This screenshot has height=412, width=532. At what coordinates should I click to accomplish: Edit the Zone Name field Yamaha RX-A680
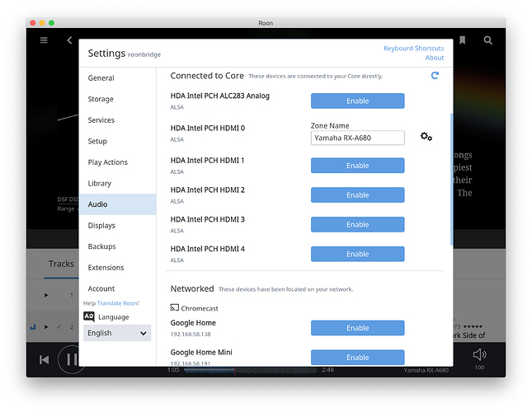coord(358,138)
